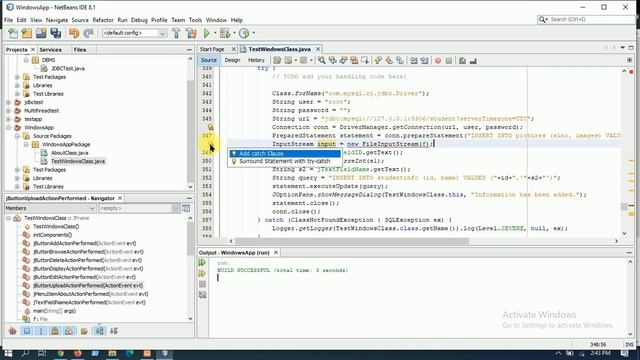640x360 pixels.
Task: Switch to Design view
Action: click(232, 60)
